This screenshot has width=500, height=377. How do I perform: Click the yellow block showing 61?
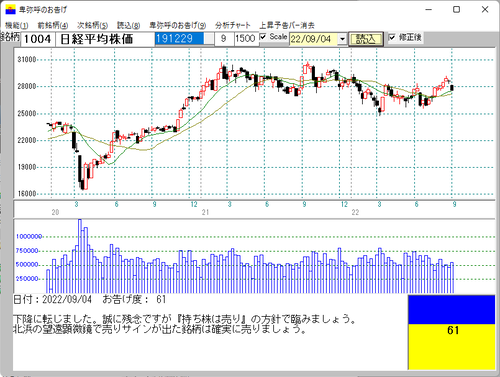point(452,347)
